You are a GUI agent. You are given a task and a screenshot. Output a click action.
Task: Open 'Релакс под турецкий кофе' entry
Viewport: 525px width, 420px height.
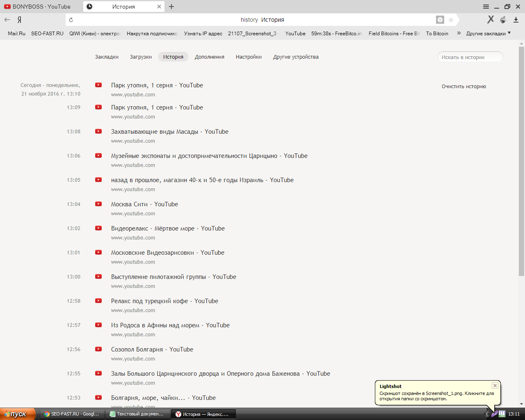click(164, 301)
